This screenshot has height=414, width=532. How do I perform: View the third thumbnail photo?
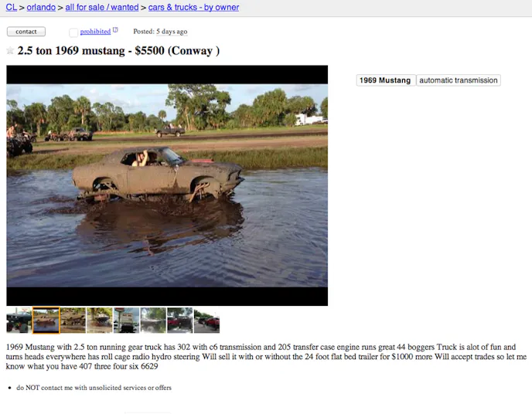(73, 321)
